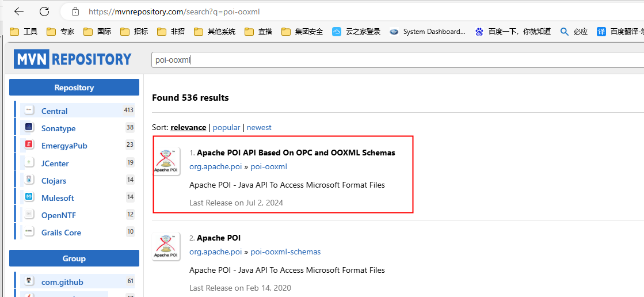Open the 其他系统 bookmark folder
The image size is (644, 297).
coord(215,32)
